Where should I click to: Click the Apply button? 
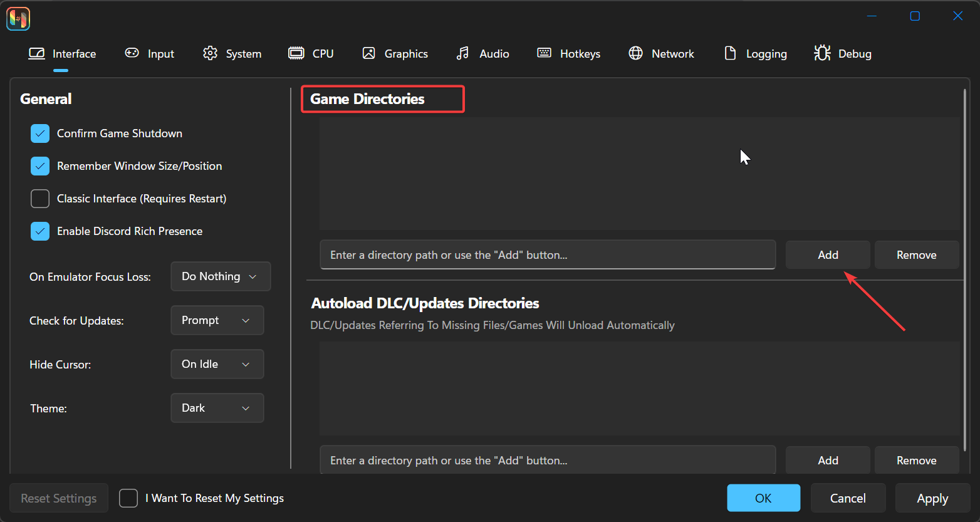[932, 498]
